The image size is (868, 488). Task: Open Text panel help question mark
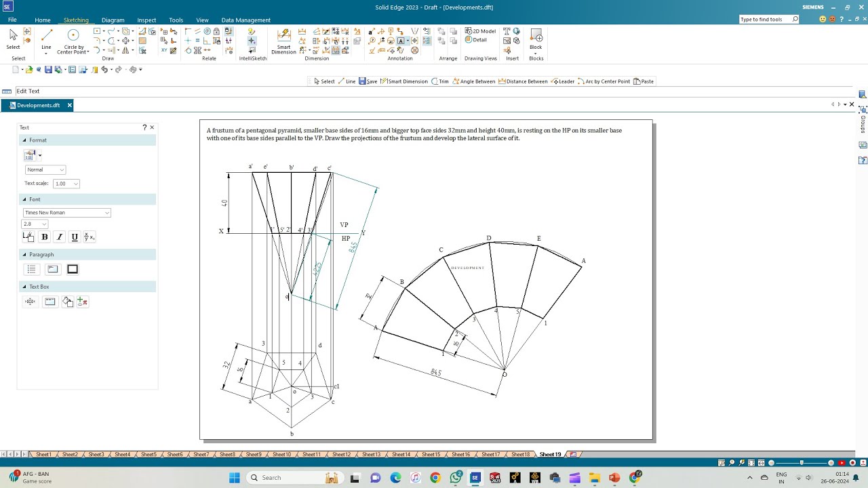tap(144, 127)
